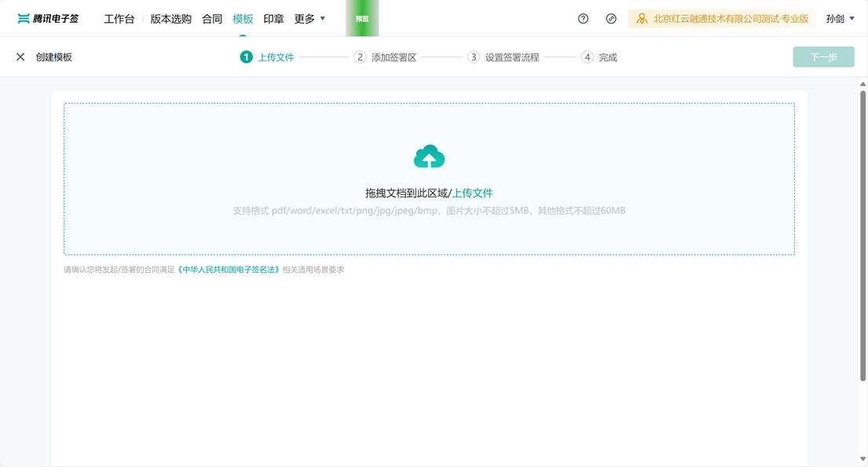Click the green 预览 banner icon
868x467 pixels.
(362, 19)
